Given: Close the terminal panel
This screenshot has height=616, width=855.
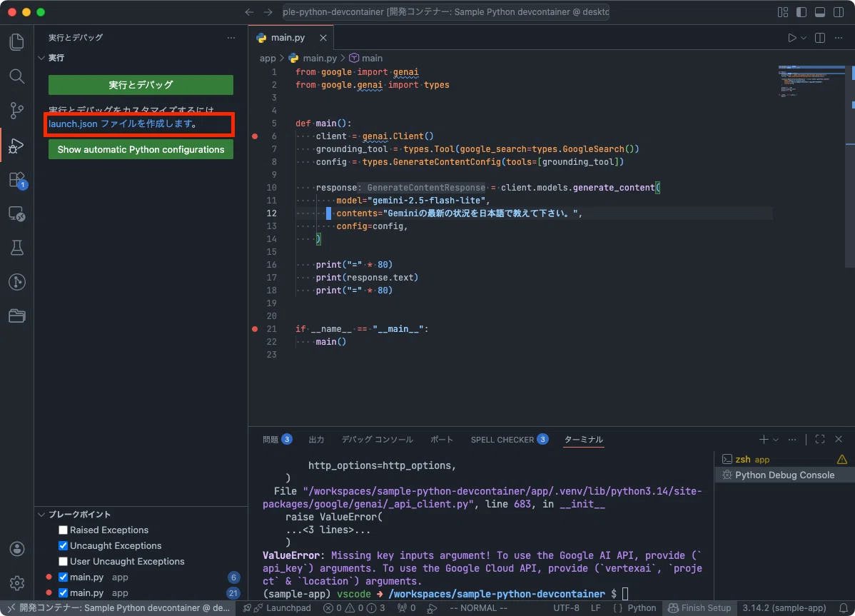Looking at the screenshot, I should tap(839, 440).
